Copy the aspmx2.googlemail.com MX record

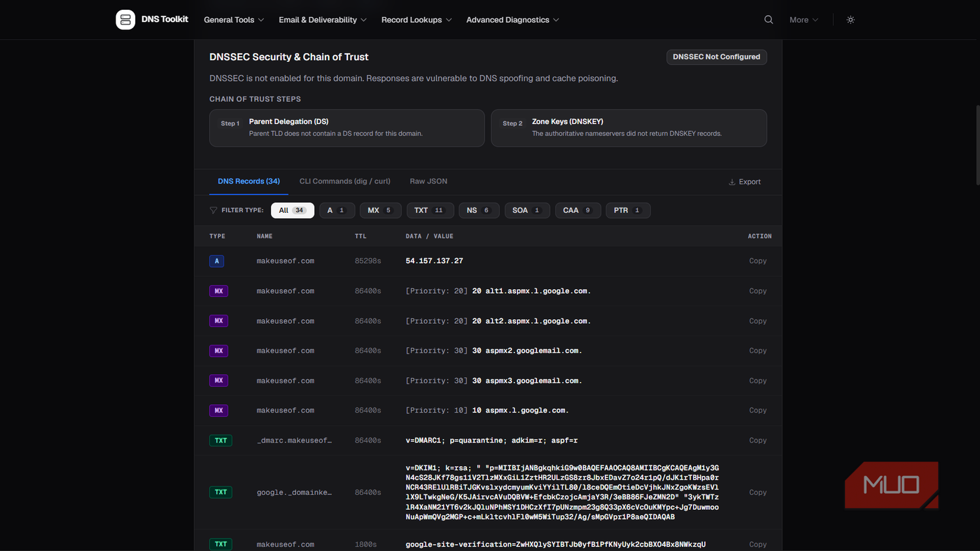pyautogui.click(x=758, y=351)
